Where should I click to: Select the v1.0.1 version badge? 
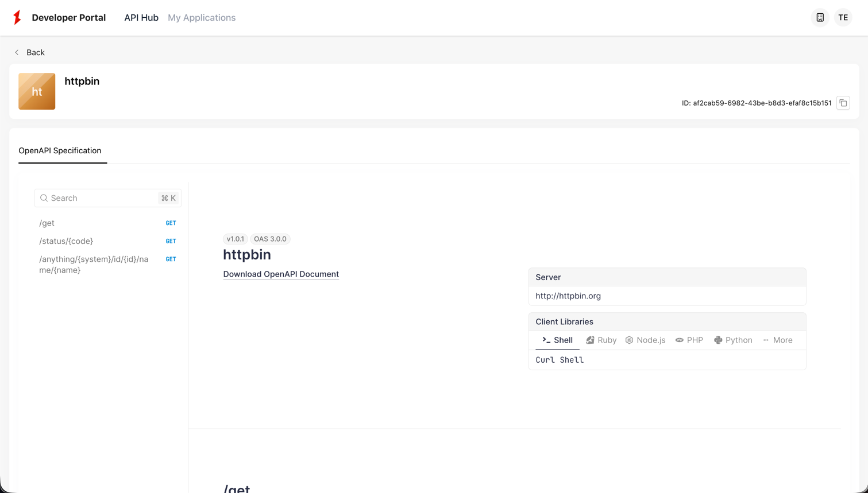point(235,239)
